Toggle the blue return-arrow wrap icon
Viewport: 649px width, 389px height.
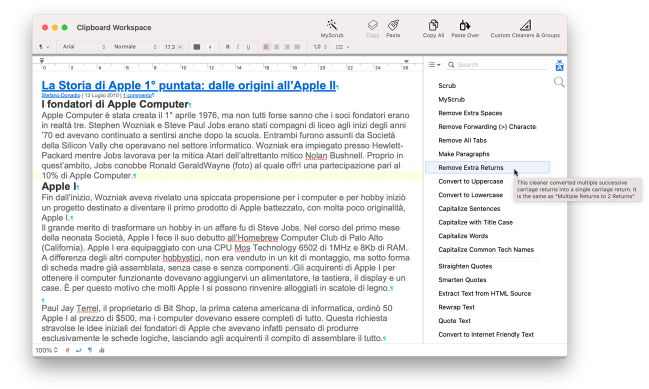(79, 350)
